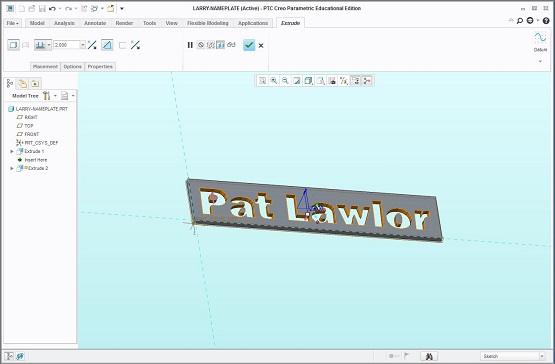This screenshot has height=364, width=555.
Task: Click the Refit view icon
Action: pos(262,81)
